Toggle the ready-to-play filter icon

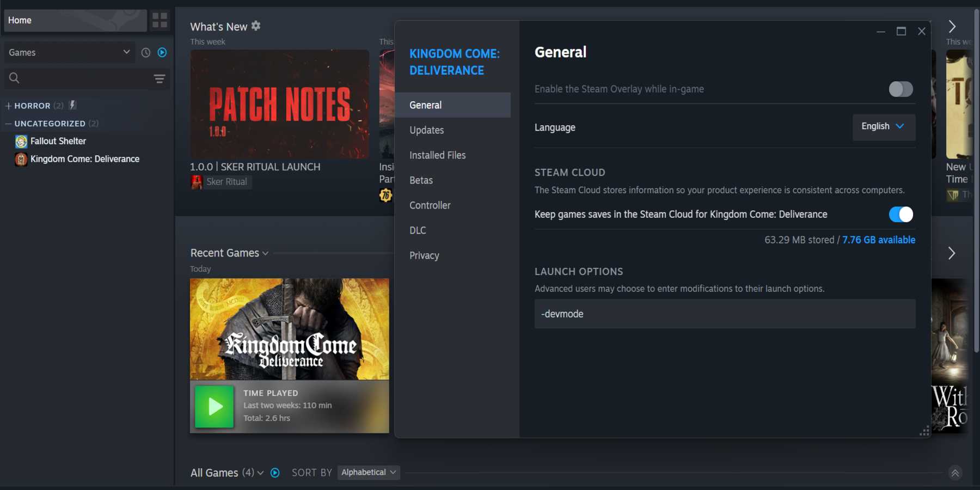click(162, 52)
